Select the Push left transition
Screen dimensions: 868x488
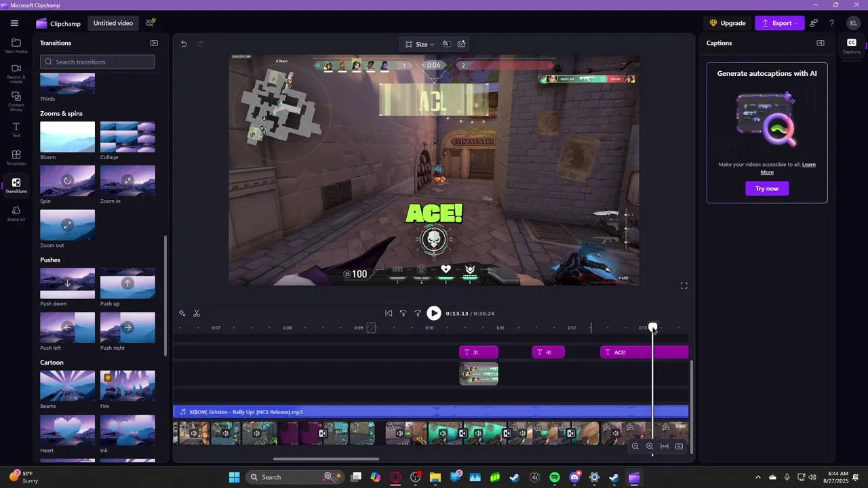[x=67, y=327]
